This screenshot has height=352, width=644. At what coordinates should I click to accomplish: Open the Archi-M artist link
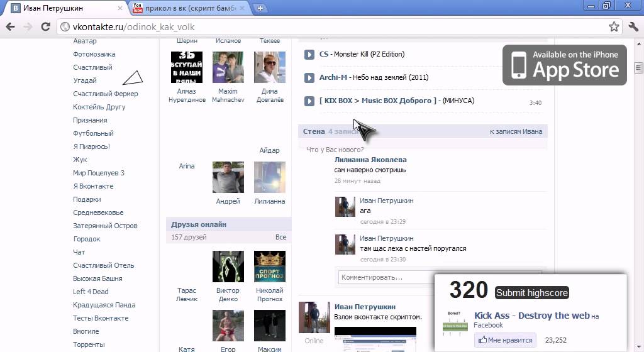click(333, 77)
